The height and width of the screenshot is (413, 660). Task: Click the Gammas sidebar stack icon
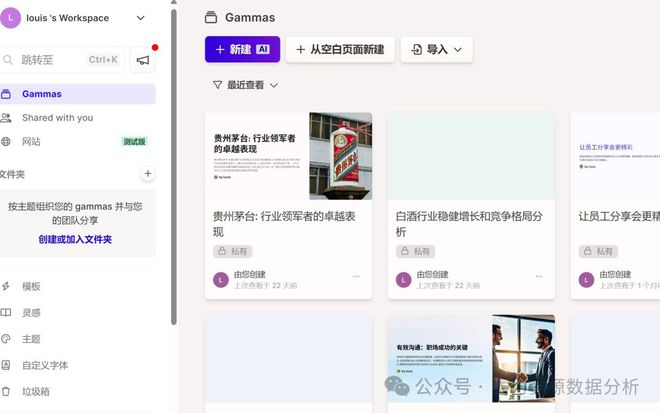[x=5, y=94]
